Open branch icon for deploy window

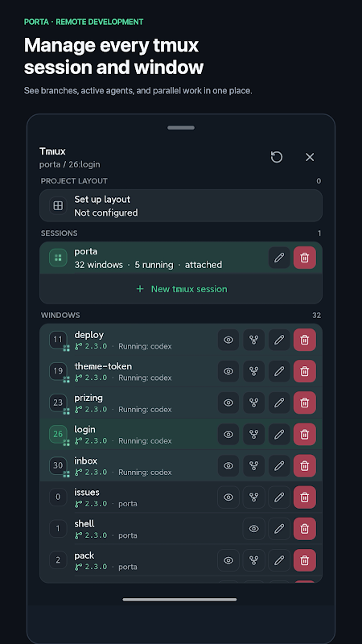[253, 340]
